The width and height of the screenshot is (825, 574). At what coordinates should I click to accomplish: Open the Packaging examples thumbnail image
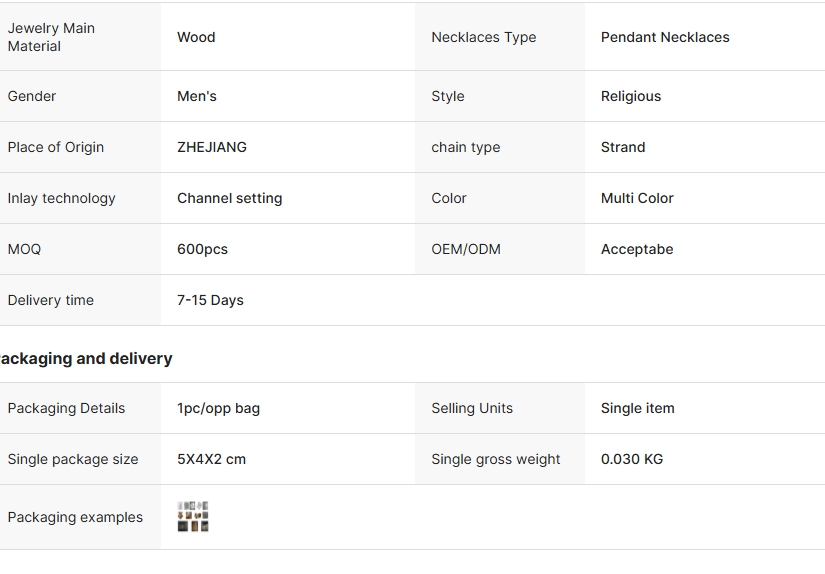point(193,517)
